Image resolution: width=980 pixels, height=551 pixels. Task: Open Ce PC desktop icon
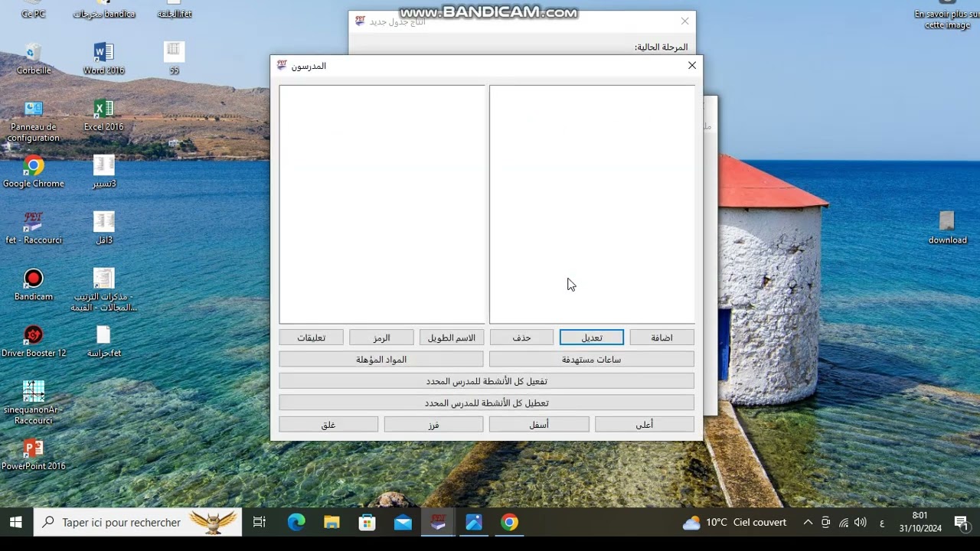click(34, 10)
